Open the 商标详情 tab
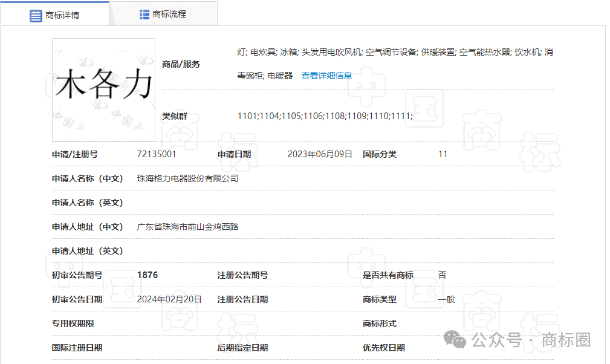610x364 pixels. click(x=54, y=14)
